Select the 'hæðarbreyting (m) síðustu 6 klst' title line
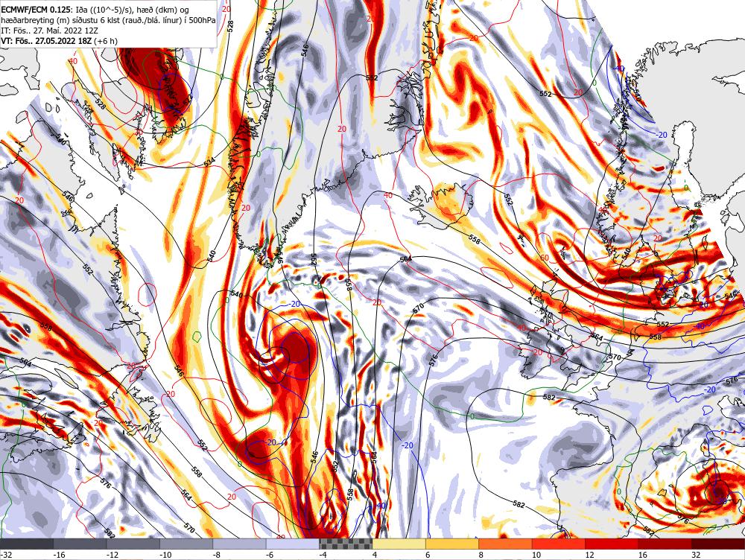 (108, 20)
